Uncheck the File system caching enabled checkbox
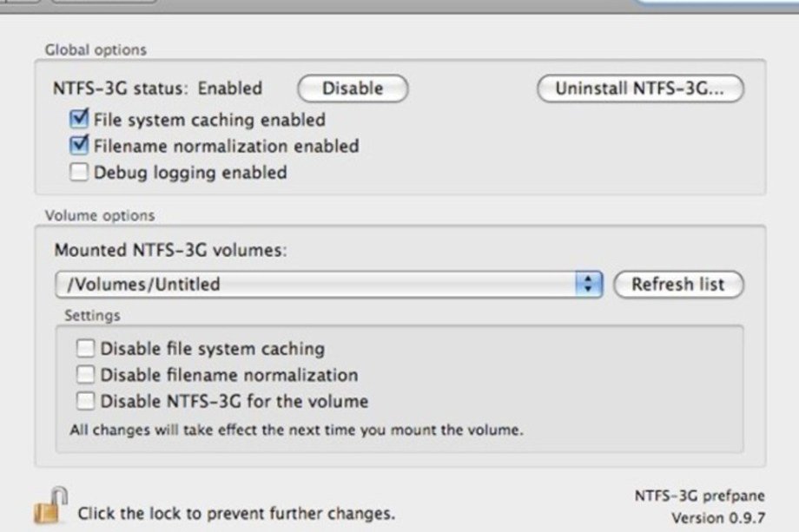Viewport: 799px width, 532px height. coord(79,119)
